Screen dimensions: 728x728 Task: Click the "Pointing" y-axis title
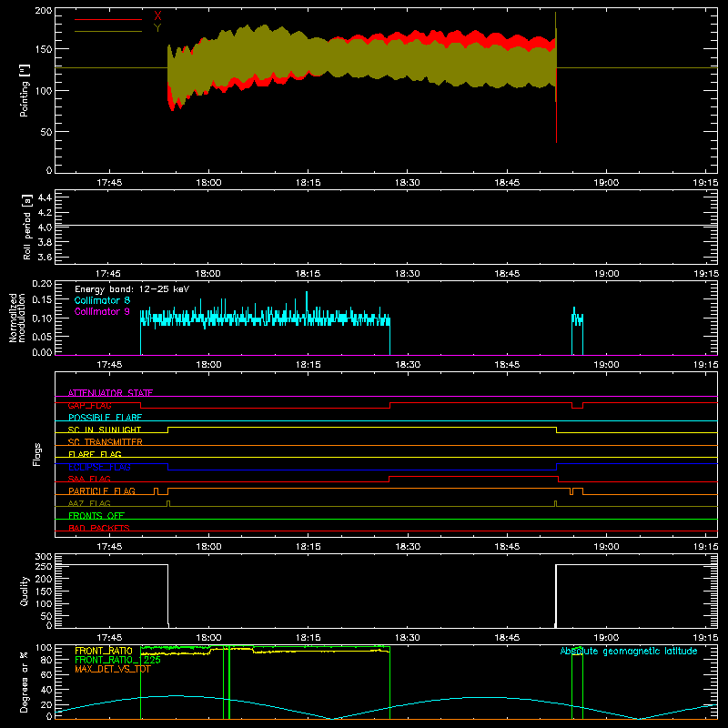click(25, 90)
